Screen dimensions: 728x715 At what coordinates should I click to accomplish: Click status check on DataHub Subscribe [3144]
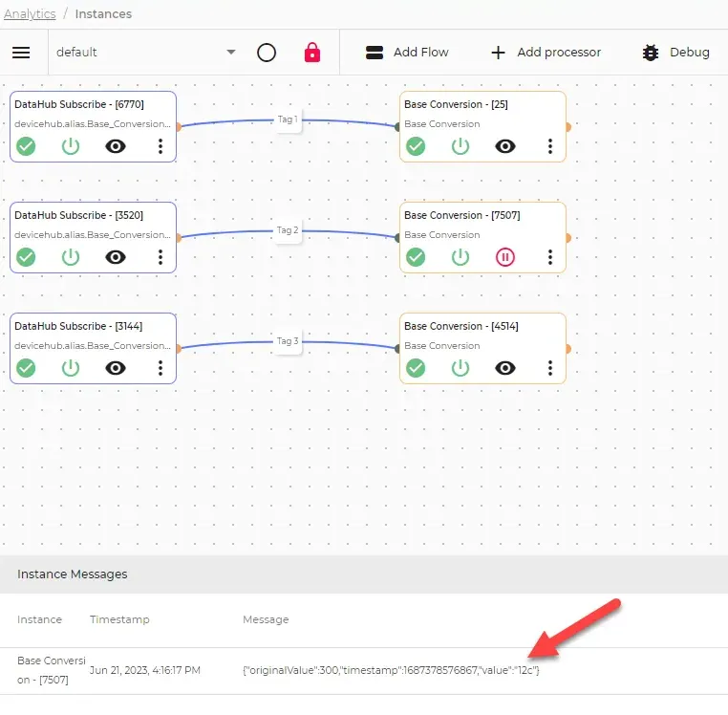pos(26,368)
